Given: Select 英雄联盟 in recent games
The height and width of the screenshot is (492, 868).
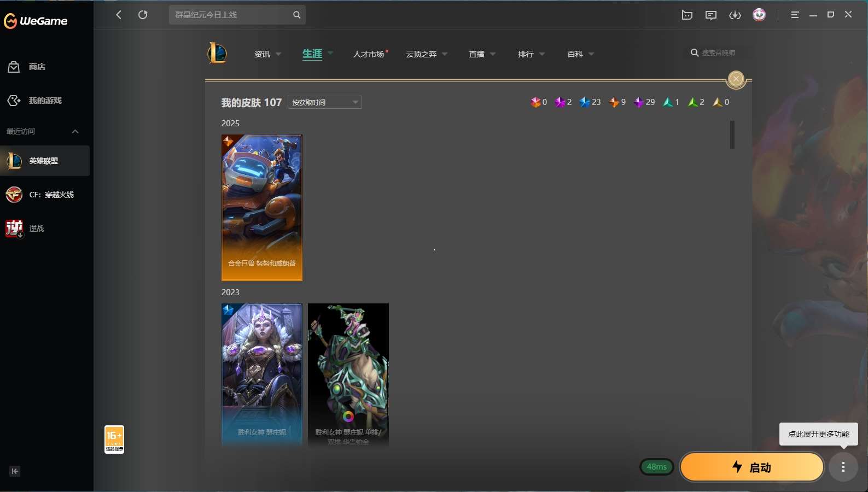Looking at the screenshot, I should pos(45,161).
